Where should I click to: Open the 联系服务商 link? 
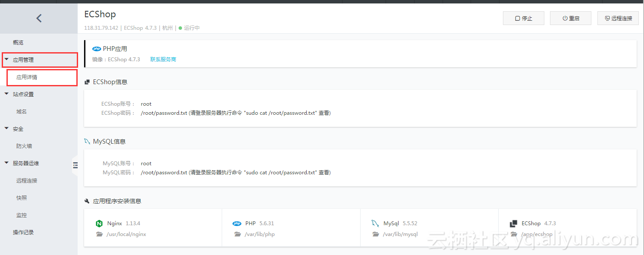coord(163,60)
